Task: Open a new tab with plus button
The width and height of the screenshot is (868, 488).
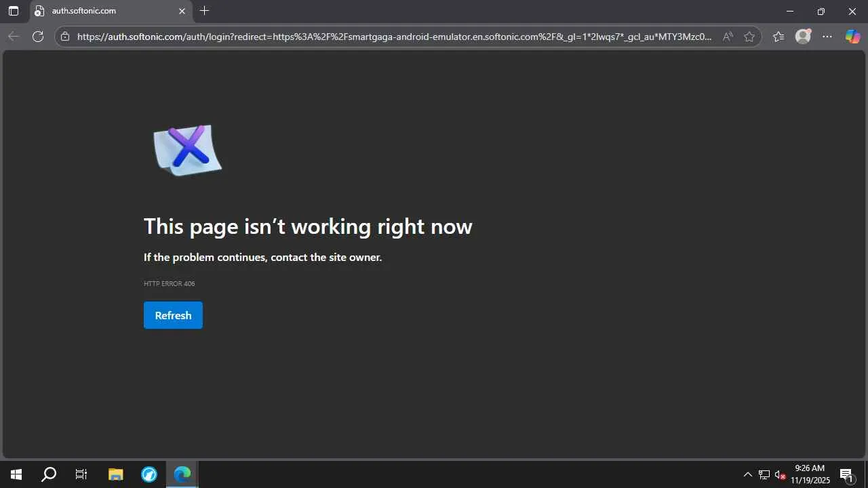Action: [205, 11]
